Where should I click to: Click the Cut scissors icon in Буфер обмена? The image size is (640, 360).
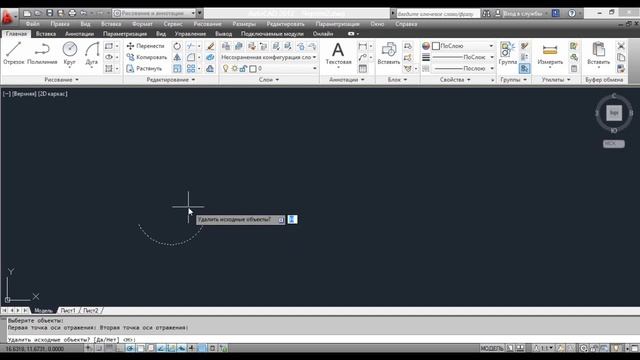[621, 46]
